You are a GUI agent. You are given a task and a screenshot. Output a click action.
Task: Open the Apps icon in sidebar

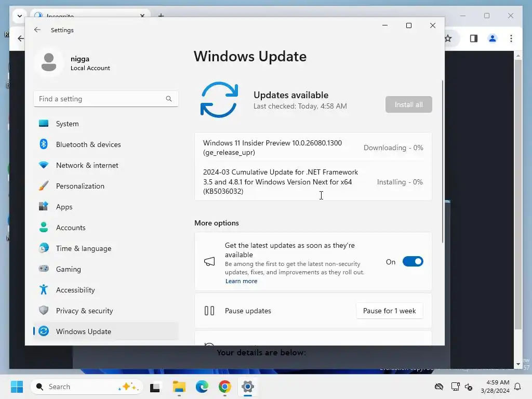[x=44, y=207]
